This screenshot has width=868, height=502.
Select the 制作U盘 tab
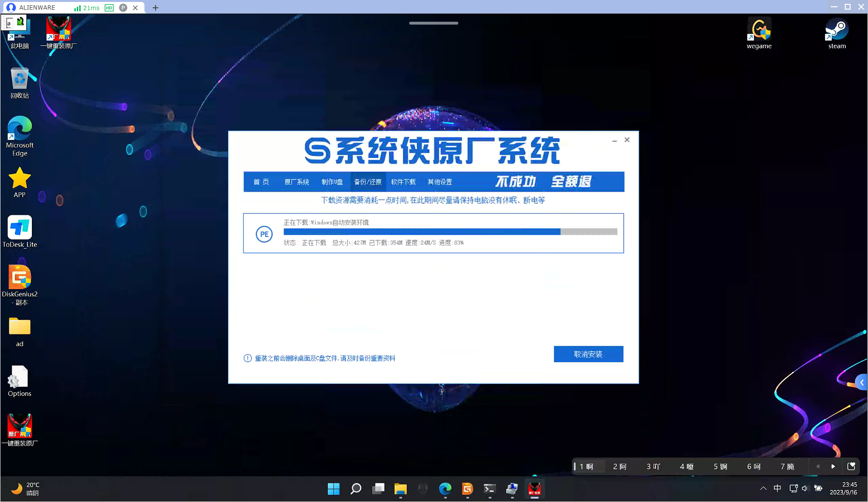coord(332,182)
